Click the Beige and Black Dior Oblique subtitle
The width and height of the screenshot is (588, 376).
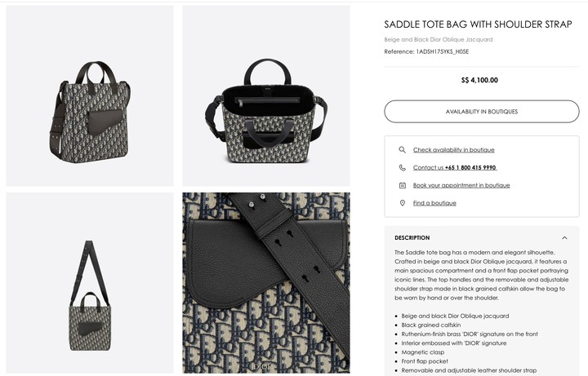[439, 39]
